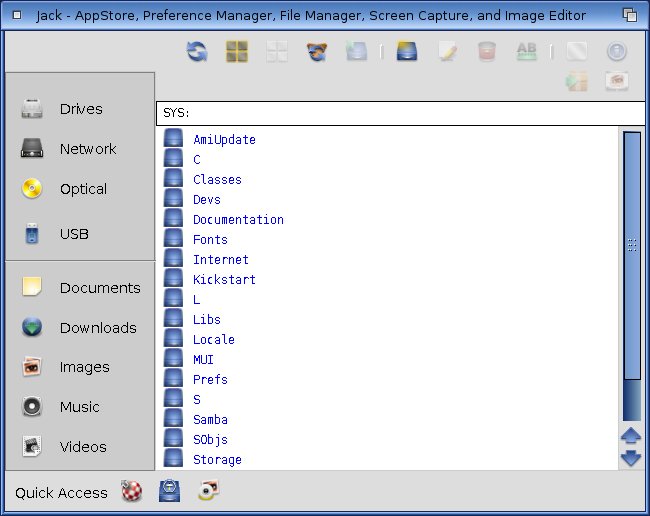Click the round information toolbar icon
This screenshot has width=650, height=516.
coord(617,52)
